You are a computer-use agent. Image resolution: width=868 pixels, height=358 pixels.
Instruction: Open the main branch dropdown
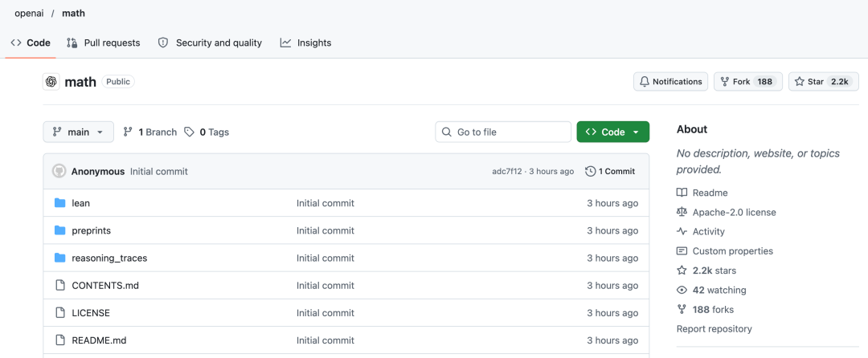[x=79, y=132]
